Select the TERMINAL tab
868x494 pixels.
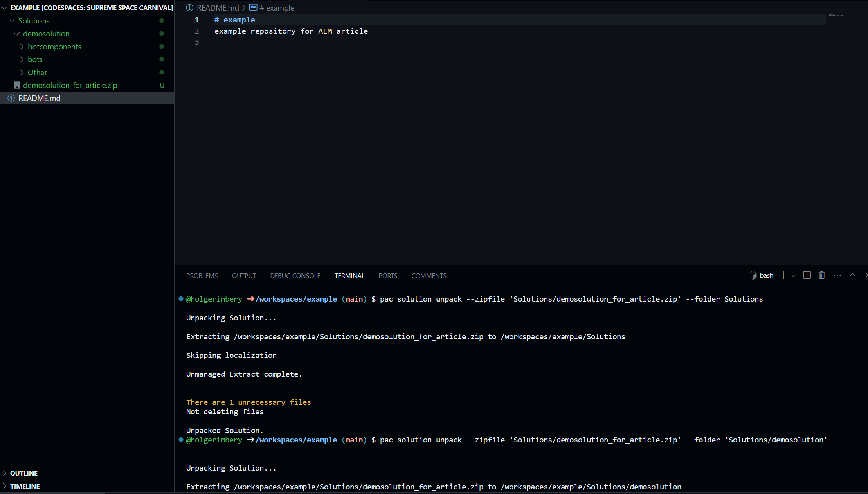point(349,276)
